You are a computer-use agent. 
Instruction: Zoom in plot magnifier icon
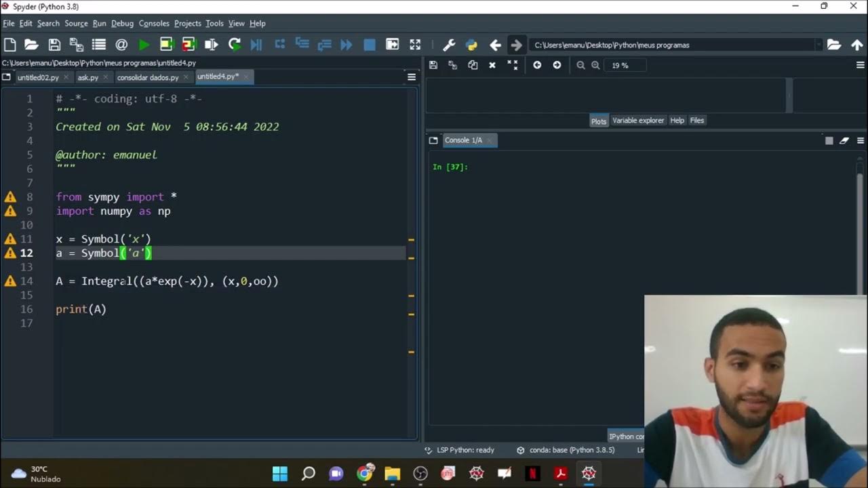(595, 65)
